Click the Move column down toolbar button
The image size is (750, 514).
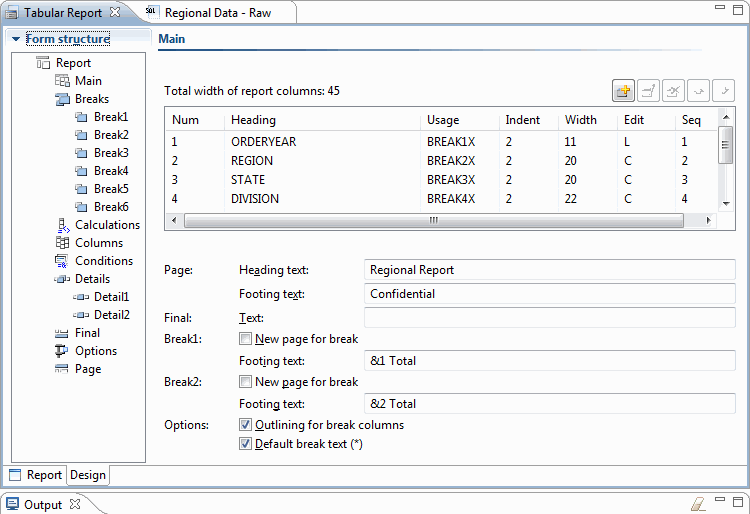(723, 90)
